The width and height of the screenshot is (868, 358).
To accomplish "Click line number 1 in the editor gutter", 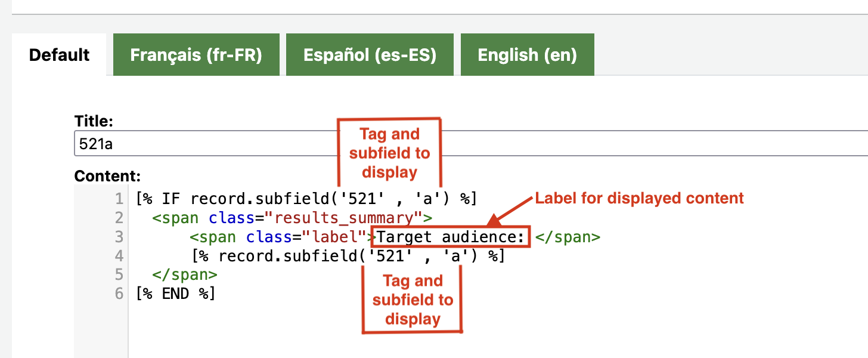I will click(x=119, y=199).
